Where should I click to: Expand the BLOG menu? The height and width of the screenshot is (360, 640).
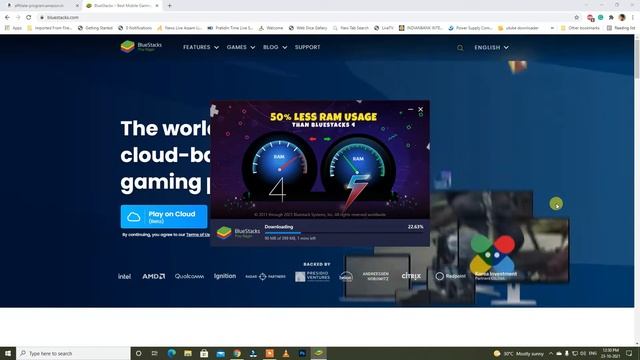coord(275,47)
